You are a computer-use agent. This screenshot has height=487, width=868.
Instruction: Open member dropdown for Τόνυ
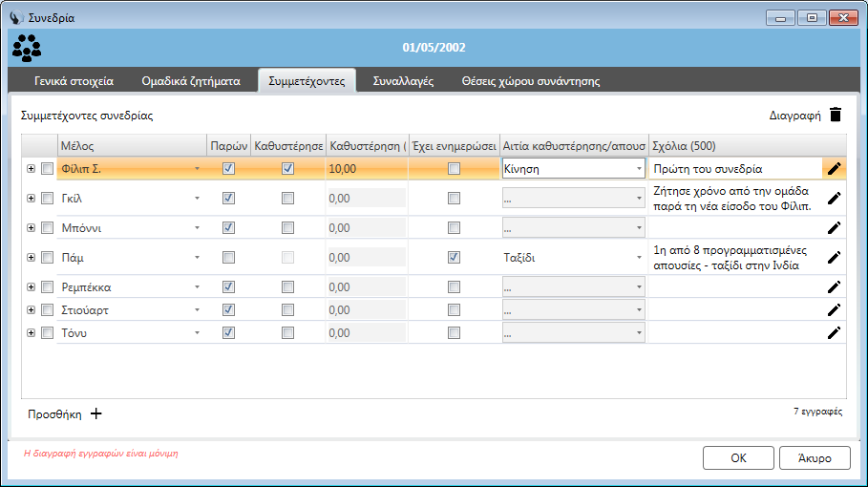197,332
